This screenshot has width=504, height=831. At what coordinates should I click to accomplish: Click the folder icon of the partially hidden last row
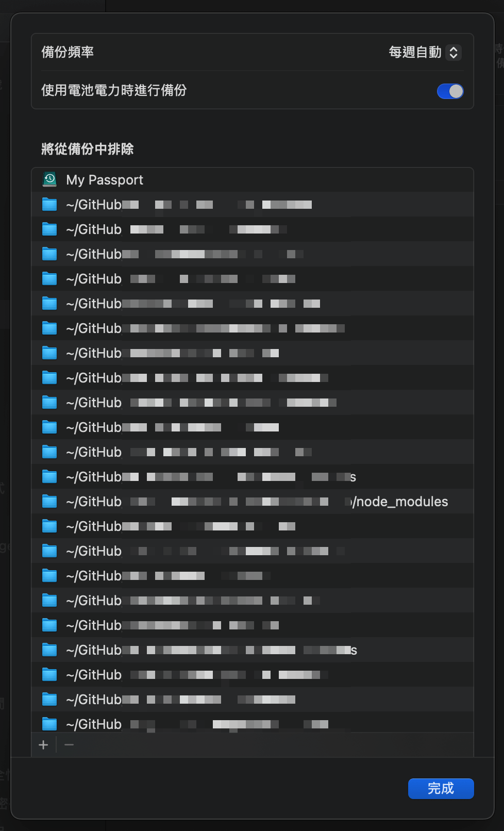49,724
